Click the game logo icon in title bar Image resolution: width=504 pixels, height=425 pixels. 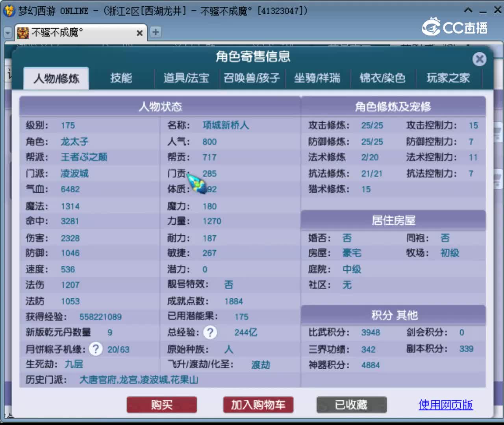[9, 11]
